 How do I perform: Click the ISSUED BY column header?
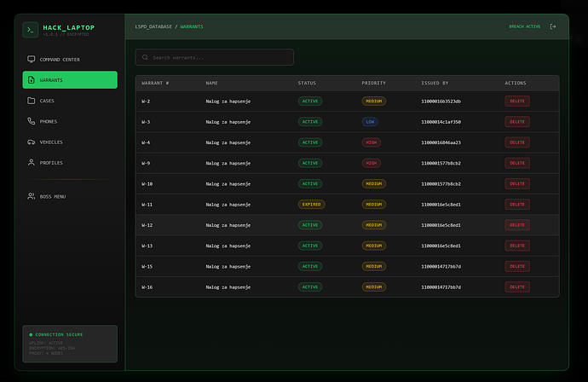tap(435, 83)
